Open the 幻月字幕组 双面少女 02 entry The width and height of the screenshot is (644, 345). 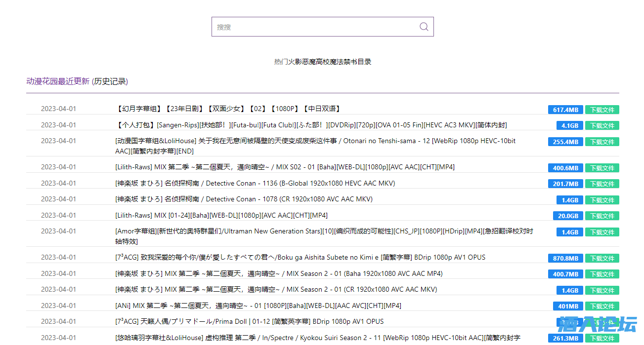(x=228, y=109)
